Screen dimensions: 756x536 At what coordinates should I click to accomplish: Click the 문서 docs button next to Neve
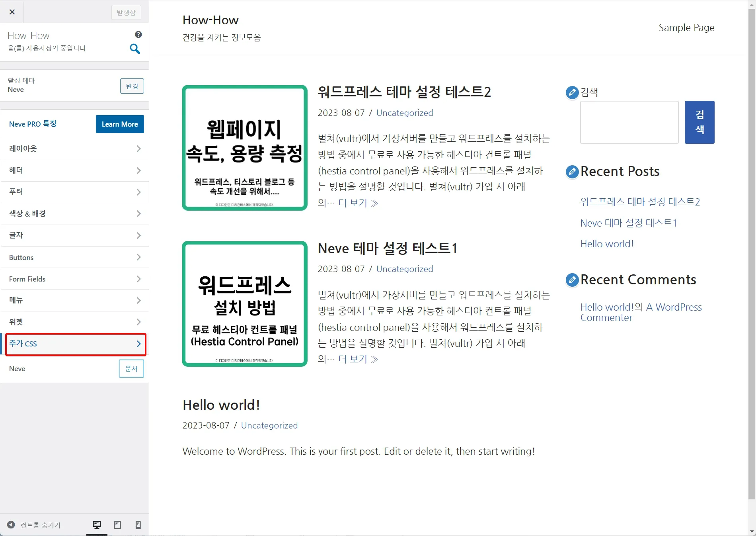click(x=131, y=369)
